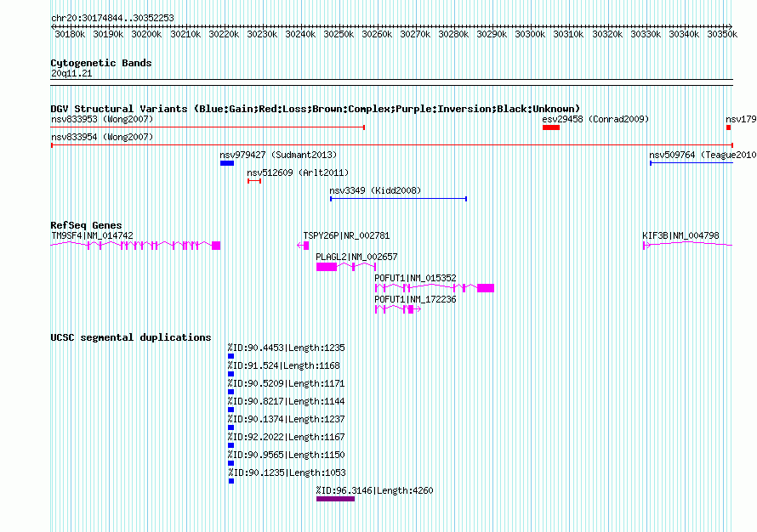
Task: Click the 30350k ruler position
Action: [722, 34]
